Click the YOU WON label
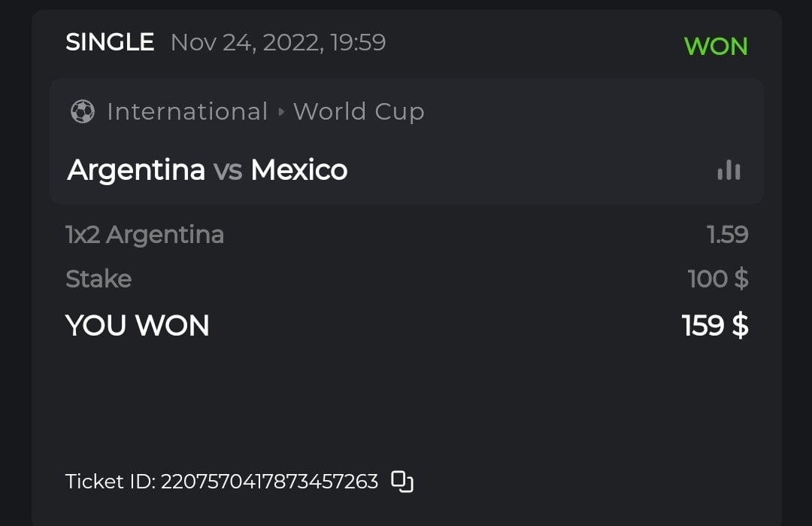 tap(138, 326)
